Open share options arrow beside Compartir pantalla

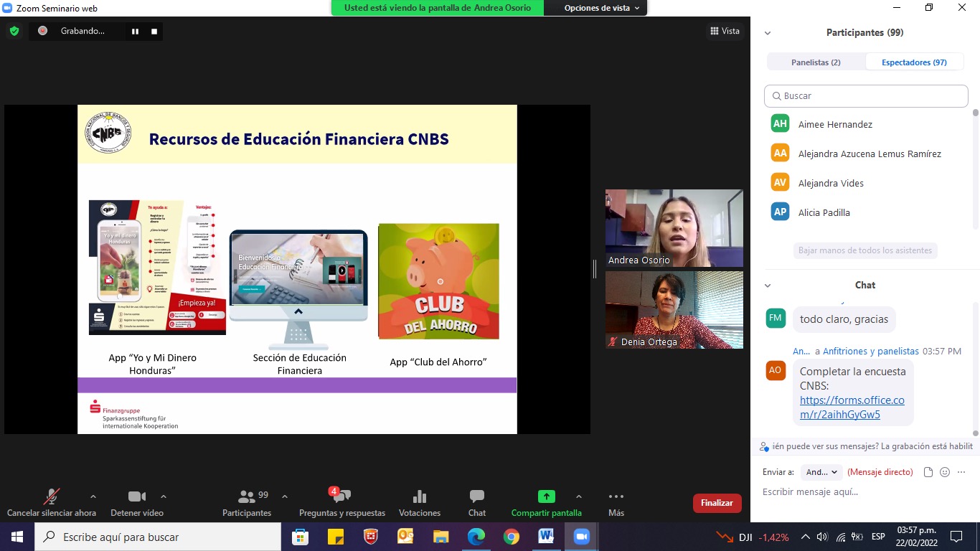coord(579,496)
